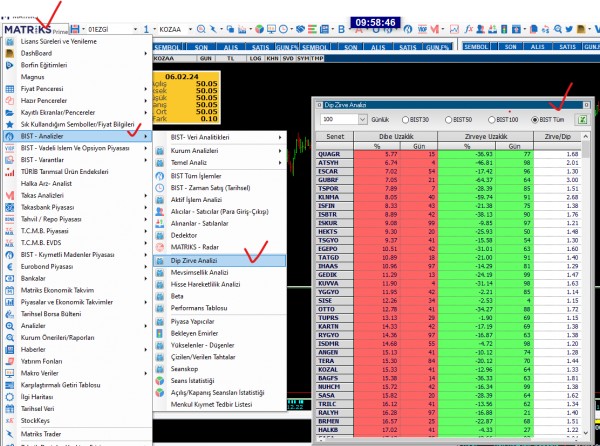Click the bold B icon in the toolbar

point(341,29)
